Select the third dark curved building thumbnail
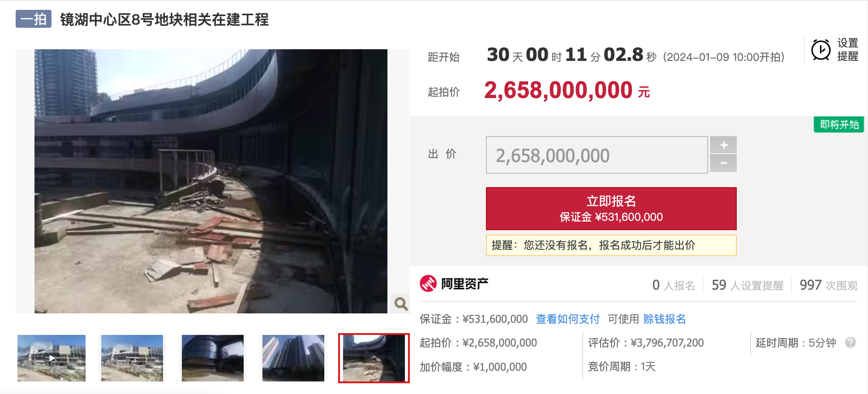This screenshot has width=868, height=394. pyautogui.click(x=213, y=358)
